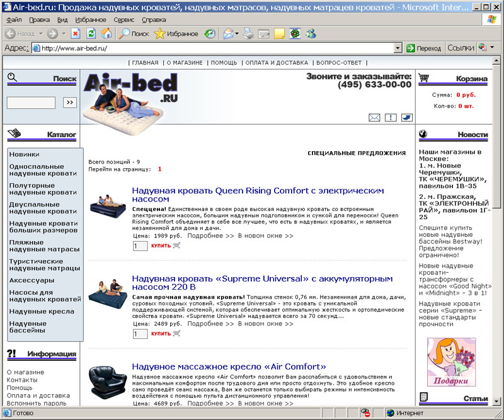Go to Home page via house icon

pos(106,33)
